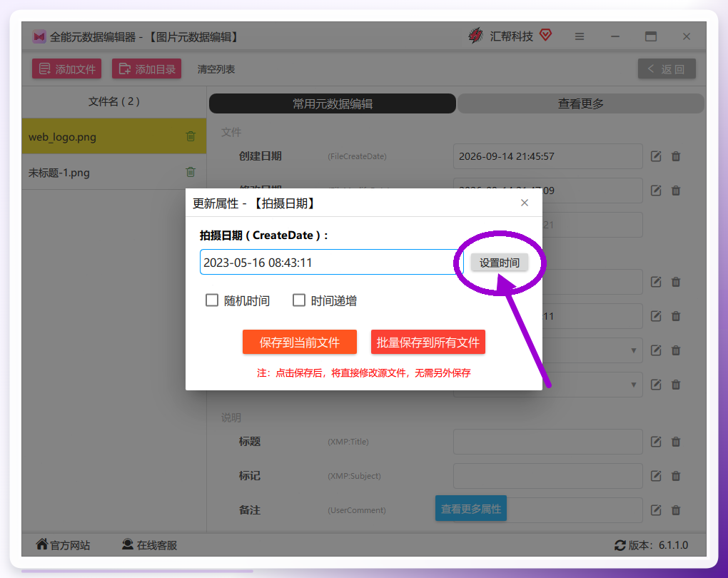The height and width of the screenshot is (578, 728).
Task: Click the version refresh icon
Action: (x=620, y=545)
